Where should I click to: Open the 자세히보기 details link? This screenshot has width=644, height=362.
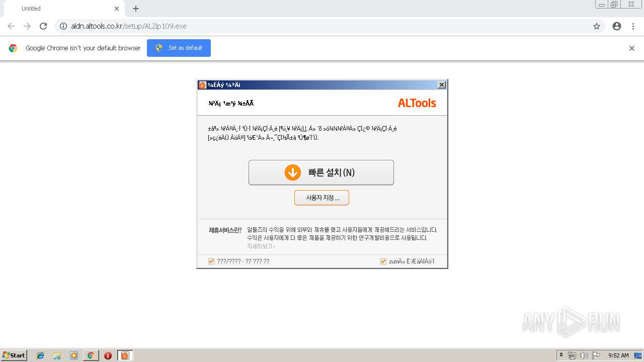coord(261,246)
